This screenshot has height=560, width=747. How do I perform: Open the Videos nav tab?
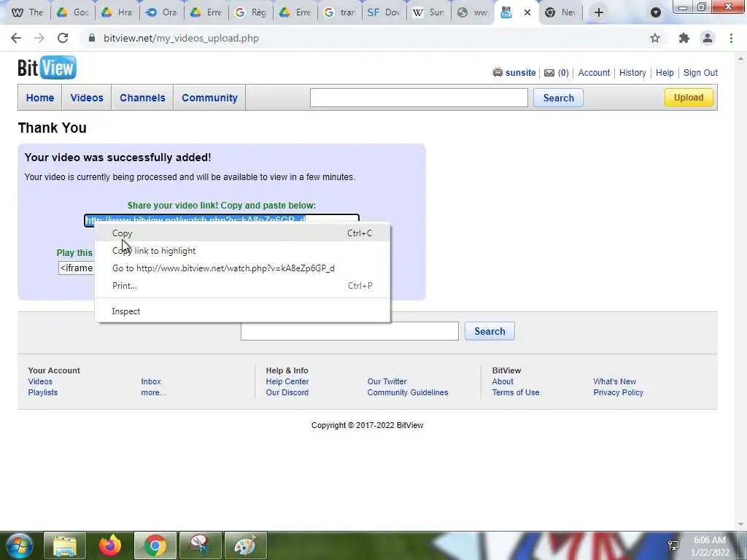[87, 98]
